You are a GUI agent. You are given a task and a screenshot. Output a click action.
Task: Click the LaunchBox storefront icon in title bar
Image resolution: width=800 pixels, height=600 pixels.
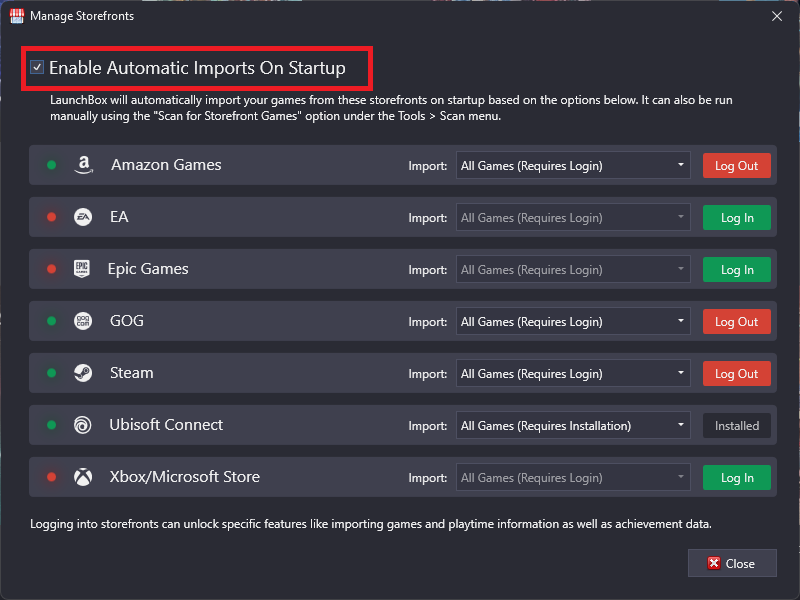tap(17, 16)
